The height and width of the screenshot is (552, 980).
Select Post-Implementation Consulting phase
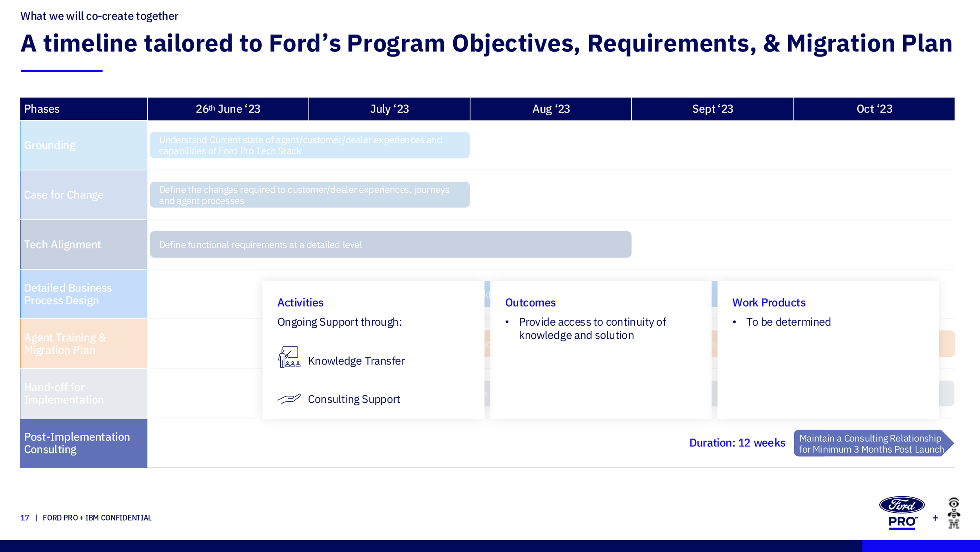(84, 443)
